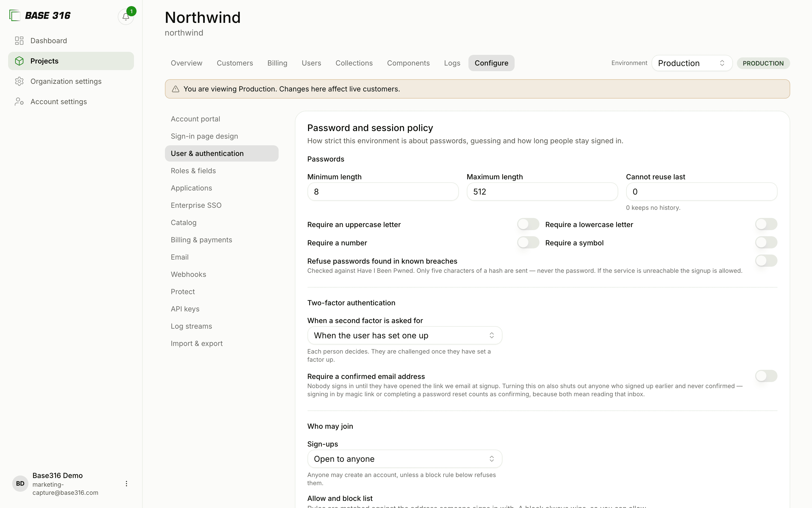Toggle Require a number
Image resolution: width=812 pixels, height=508 pixels.
tap(528, 243)
